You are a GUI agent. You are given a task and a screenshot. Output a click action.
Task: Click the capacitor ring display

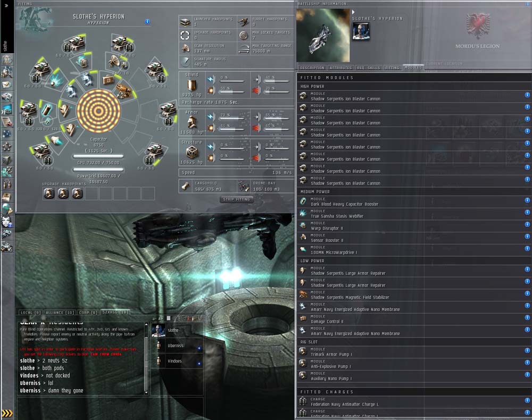[98, 111]
